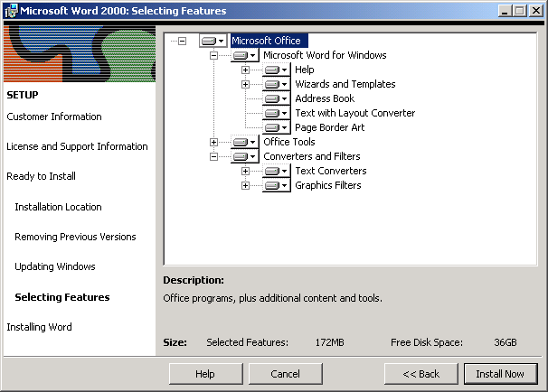The width and height of the screenshot is (548, 392).
Task: Minimize the setup window
Action: tap(505, 11)
